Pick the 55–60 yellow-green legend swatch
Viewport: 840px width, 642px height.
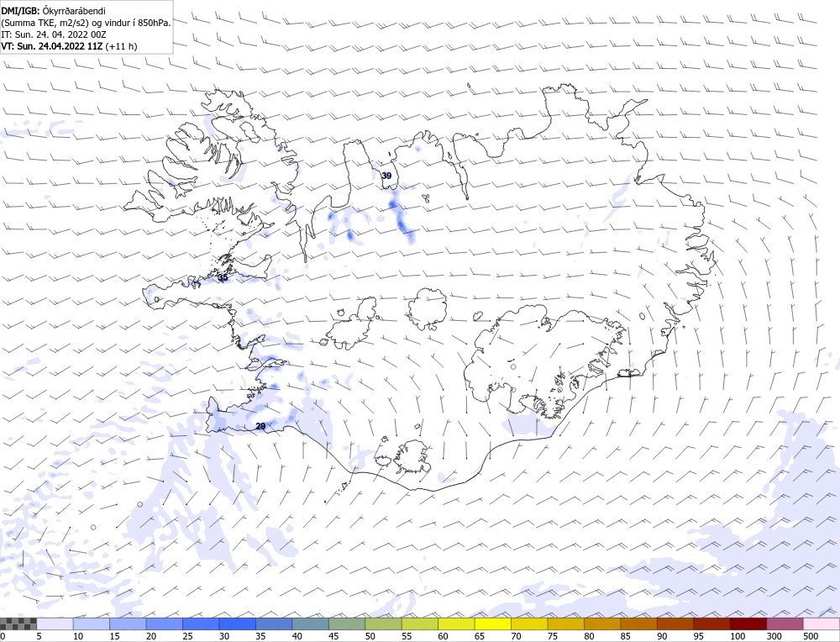419,624
